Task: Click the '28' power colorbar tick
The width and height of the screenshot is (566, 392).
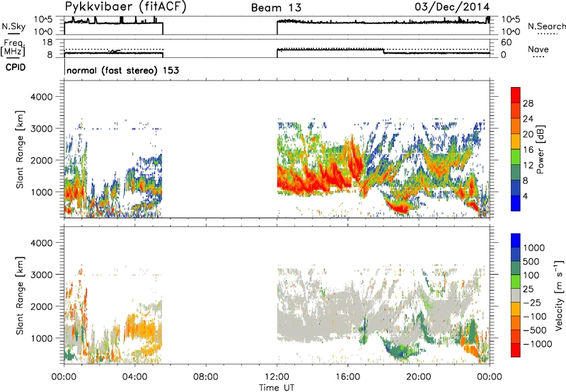Action: (x=528, y=103)
